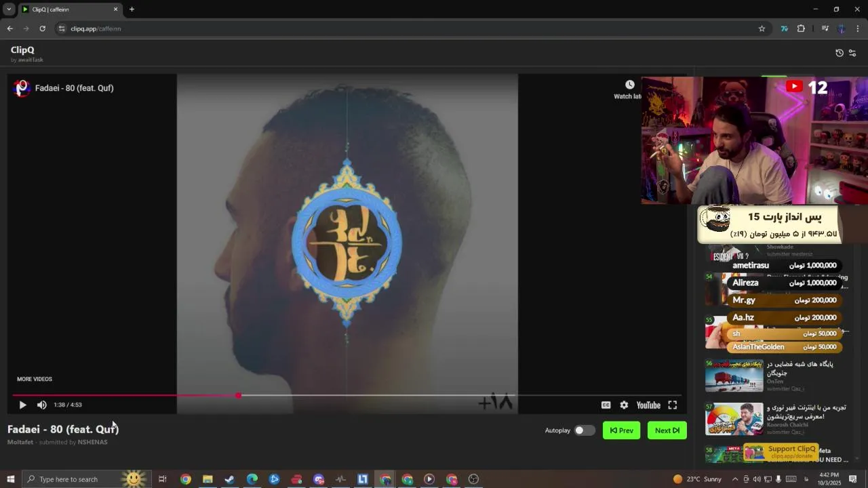Open queue clip number 58 thumbnail
Screen dimensions: 868x488
point(724,454)
